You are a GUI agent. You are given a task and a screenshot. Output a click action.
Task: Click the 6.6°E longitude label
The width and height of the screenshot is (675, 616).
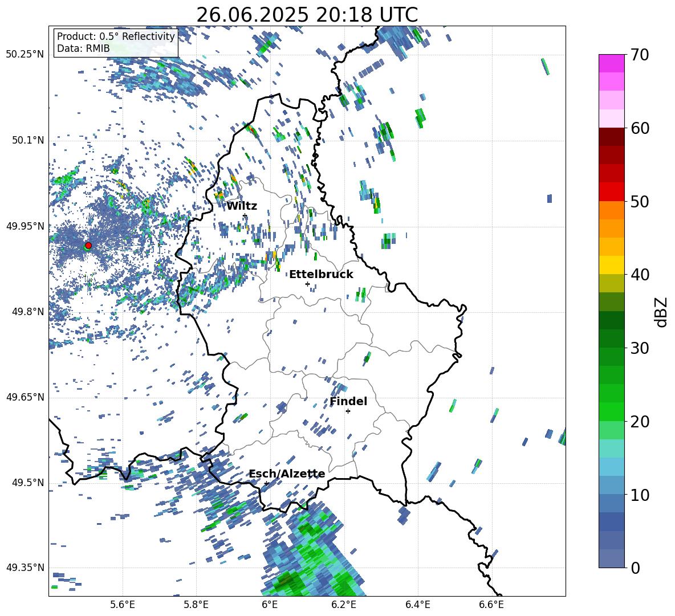(491, 605)
